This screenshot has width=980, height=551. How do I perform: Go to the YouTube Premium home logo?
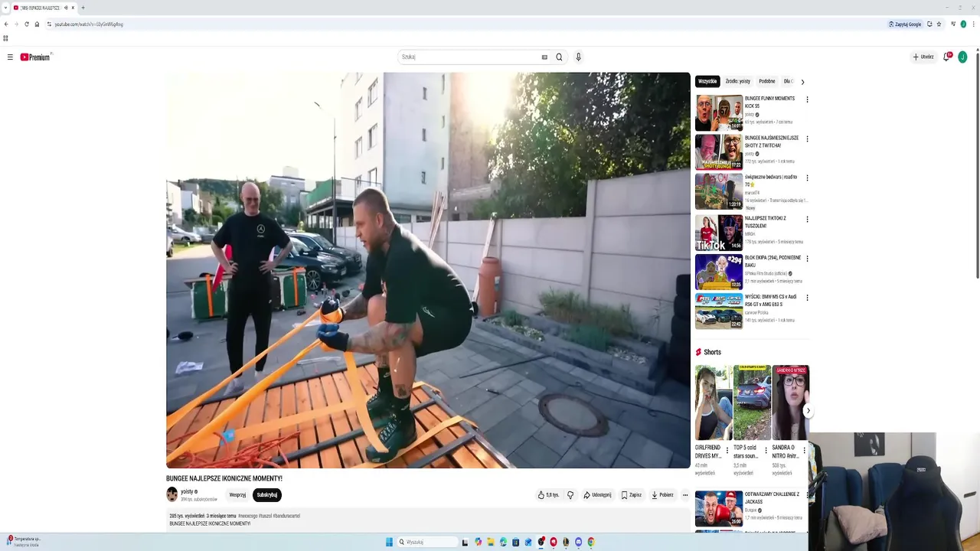35,57
